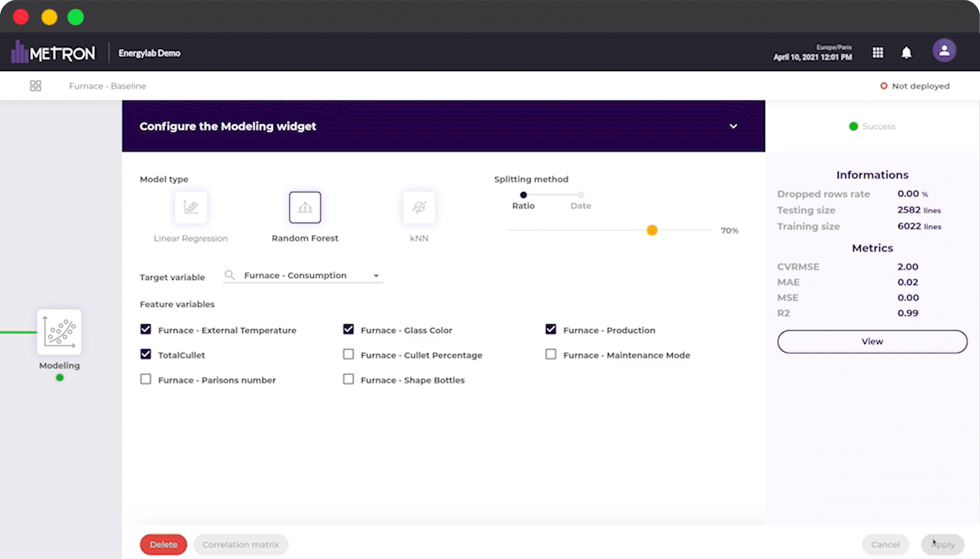Switch splitting method to Date
Screen dimensions: 980x559
(580, 195)
